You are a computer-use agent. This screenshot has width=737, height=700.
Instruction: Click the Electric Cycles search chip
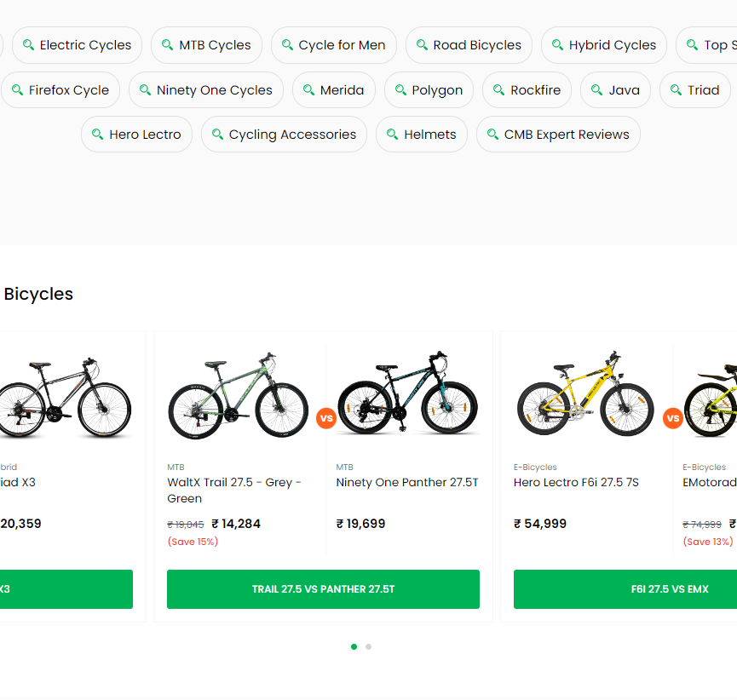(x=77, y=45)
